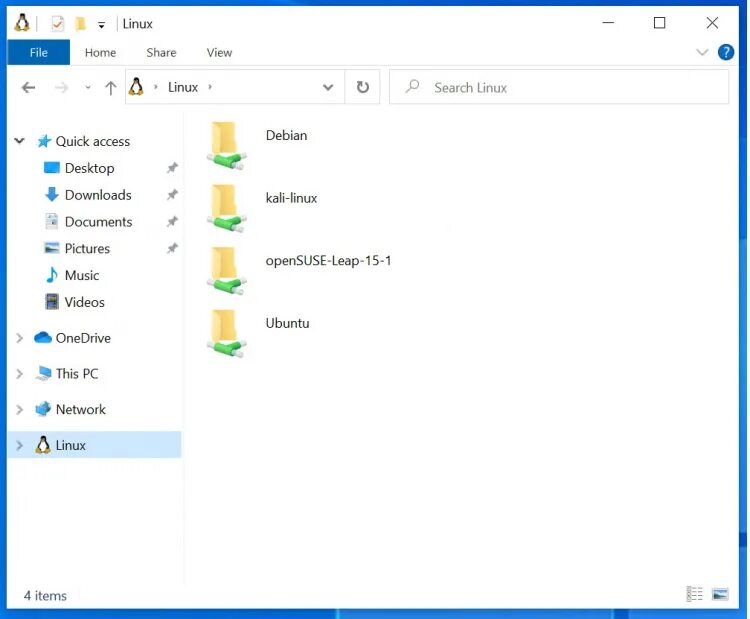
Task: Expand the OneDrive tree node
Action: coord(19,338)
